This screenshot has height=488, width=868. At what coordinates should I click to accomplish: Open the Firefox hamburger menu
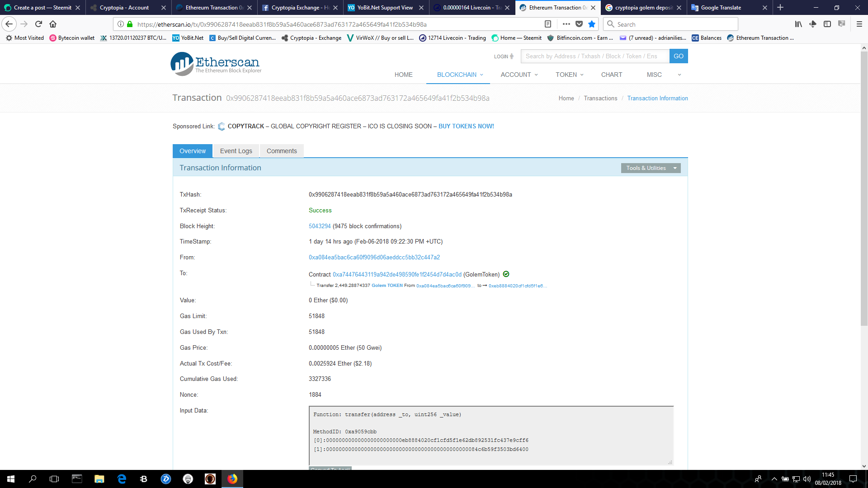859,24
